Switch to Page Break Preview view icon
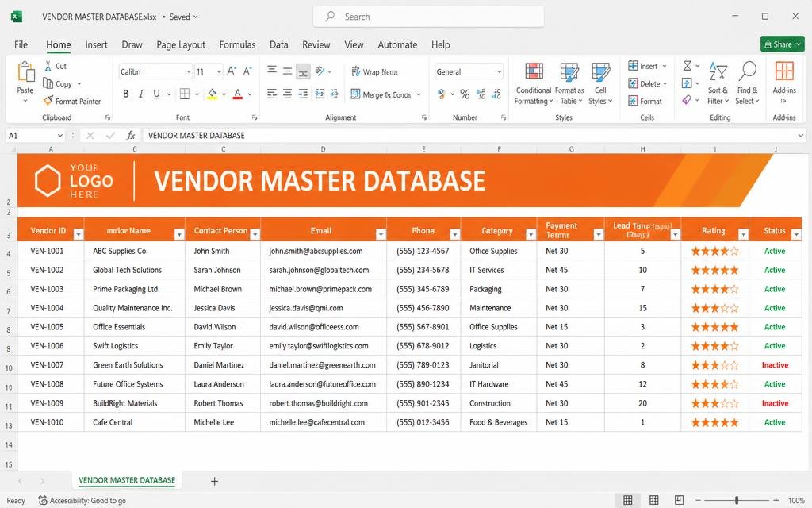The image size is (812, 508). tap(679, 500)
